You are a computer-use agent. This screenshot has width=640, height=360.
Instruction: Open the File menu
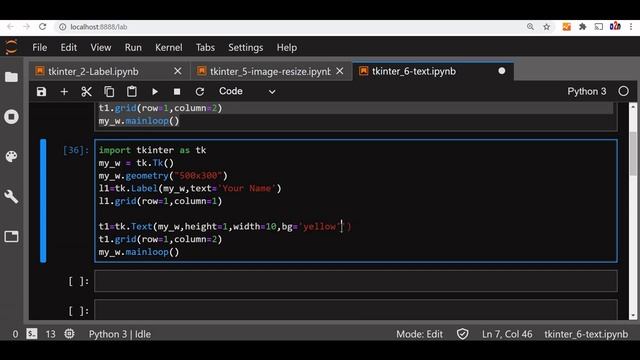click(40, 47)
